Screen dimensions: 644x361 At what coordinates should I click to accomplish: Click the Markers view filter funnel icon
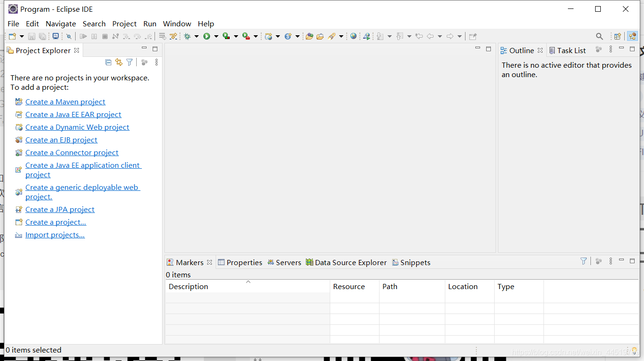click(583, 261)
